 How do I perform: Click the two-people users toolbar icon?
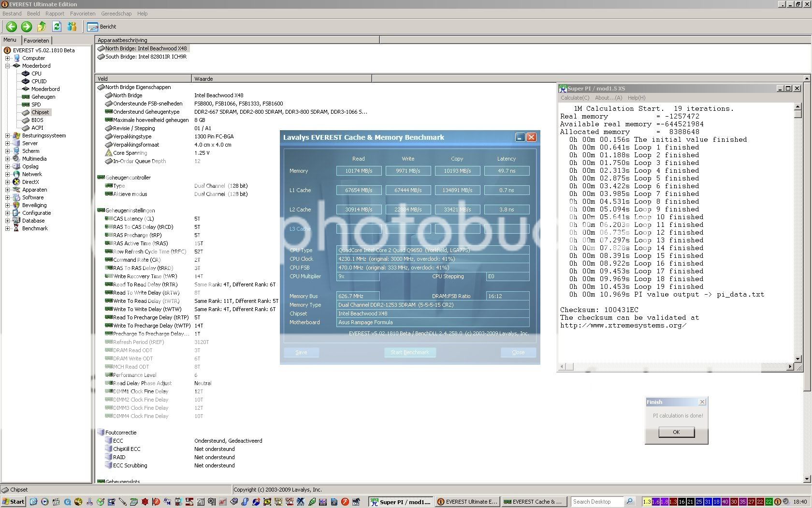click(x=72, y=27)
